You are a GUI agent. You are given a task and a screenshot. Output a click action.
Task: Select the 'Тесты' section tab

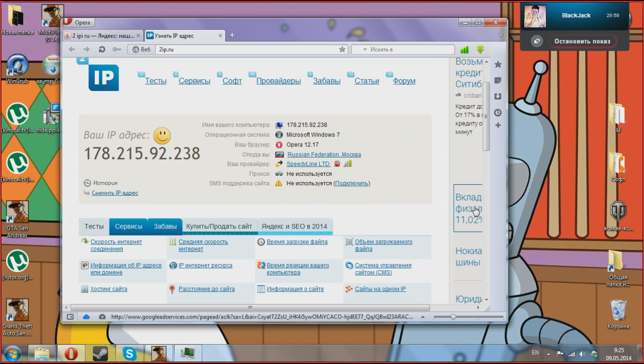[94, 227]
